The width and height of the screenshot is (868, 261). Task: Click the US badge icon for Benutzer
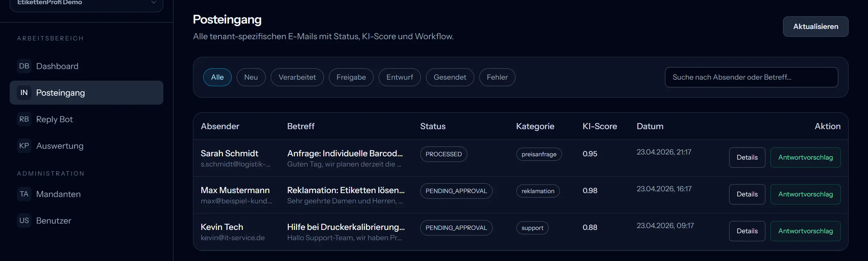[x=24, y=221]
